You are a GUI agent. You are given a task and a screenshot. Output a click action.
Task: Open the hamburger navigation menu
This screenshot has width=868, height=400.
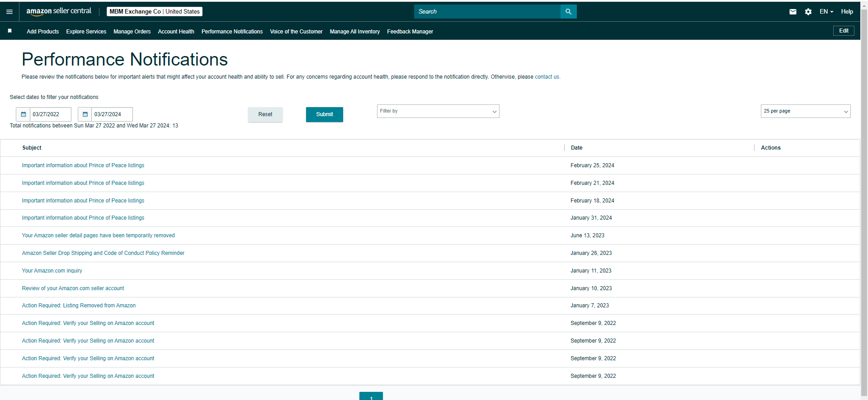click(x=9, y=12)
